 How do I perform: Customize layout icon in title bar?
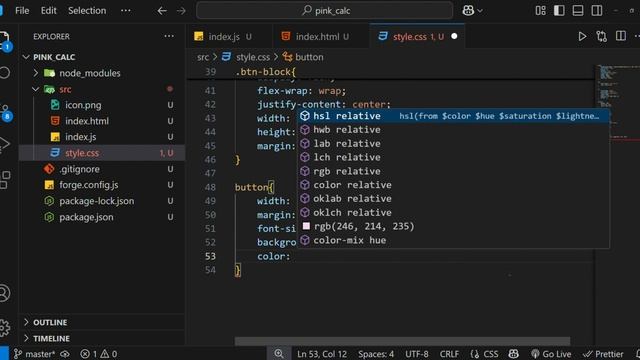pos(540,11)
